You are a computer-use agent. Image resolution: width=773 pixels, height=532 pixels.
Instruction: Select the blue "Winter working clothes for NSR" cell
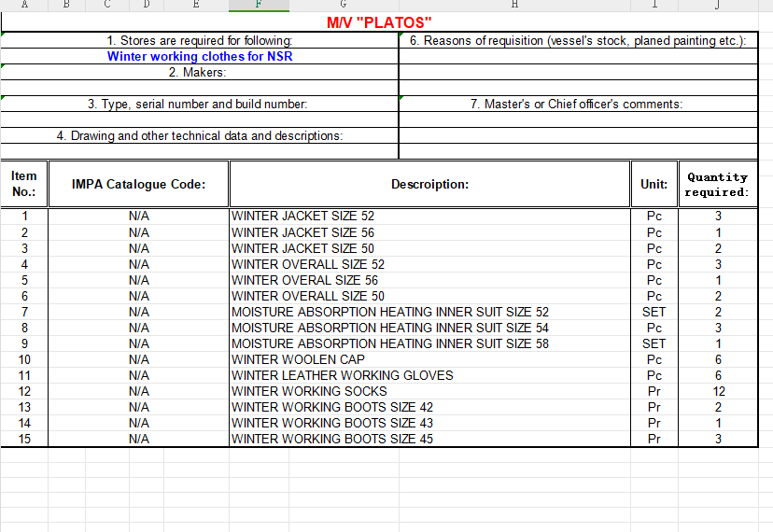pyautogui.click(x=200, y=56)
